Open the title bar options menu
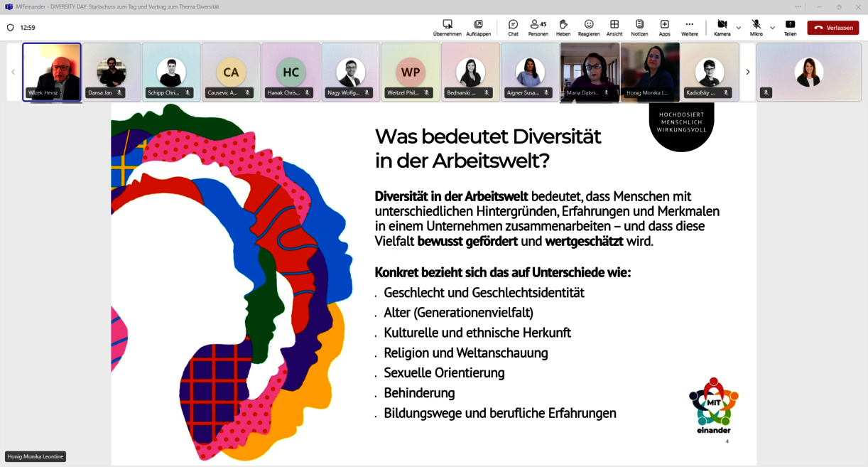 pos(799,6)
